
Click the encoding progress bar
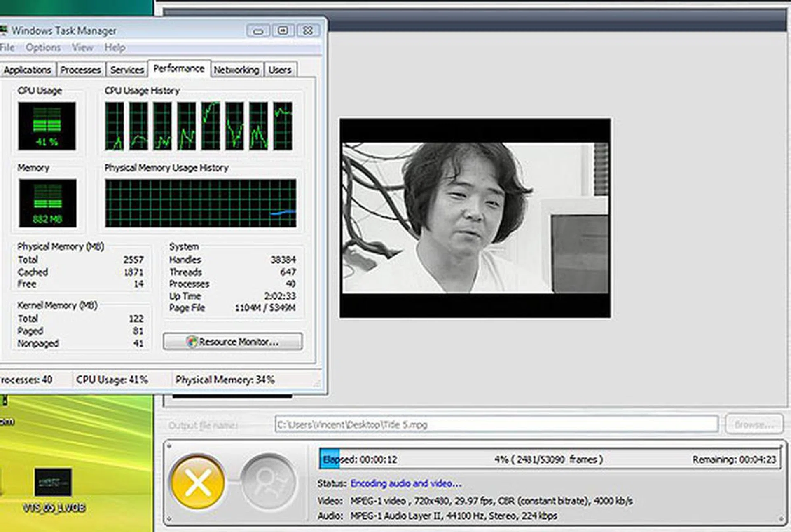pos(550,459)
